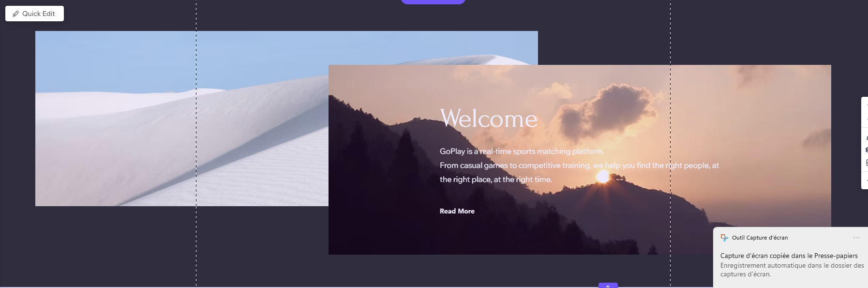Click the purple up-arrow section handle
This screenshot has height=288, width=868.
608,286
